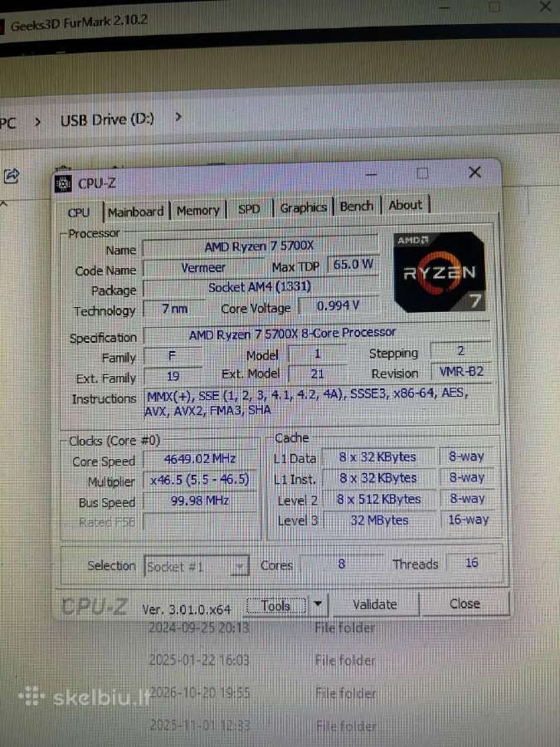This screenshot has height=747, width=560.
Task: Click the Level 2 8 x 512 KBytes value
Action: pyautogui.click(x=379, y=500)
